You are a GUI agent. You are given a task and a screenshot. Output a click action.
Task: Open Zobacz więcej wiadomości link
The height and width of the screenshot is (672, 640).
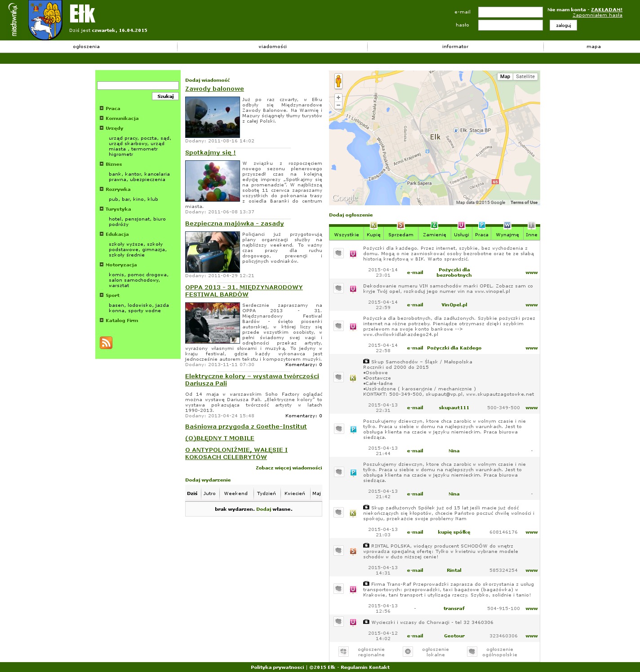(289, 468)
